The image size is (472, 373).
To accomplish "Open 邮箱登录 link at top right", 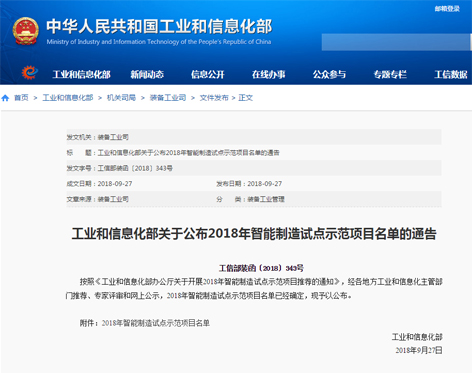I will pos(447,9).
